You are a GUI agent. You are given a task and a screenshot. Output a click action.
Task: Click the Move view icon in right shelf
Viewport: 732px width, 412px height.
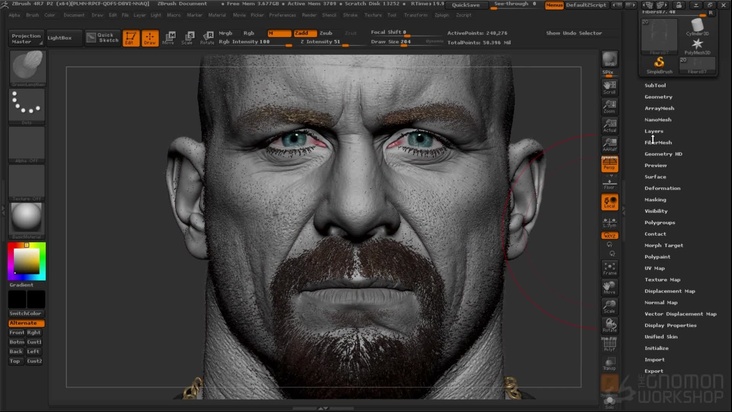pos(609,287)
